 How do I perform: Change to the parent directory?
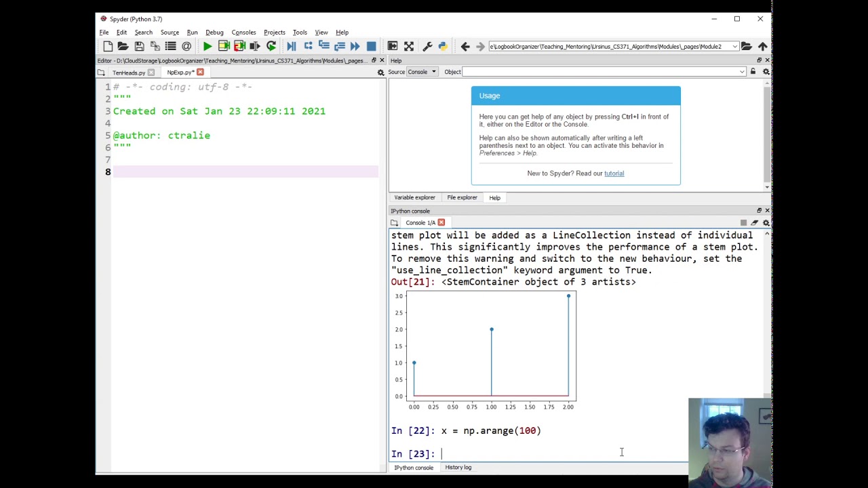762,46
